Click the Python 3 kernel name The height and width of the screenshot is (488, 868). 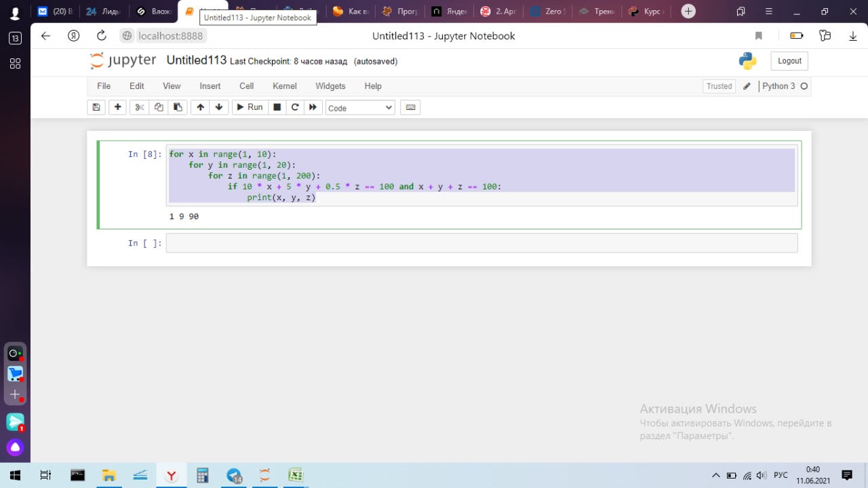778,86
